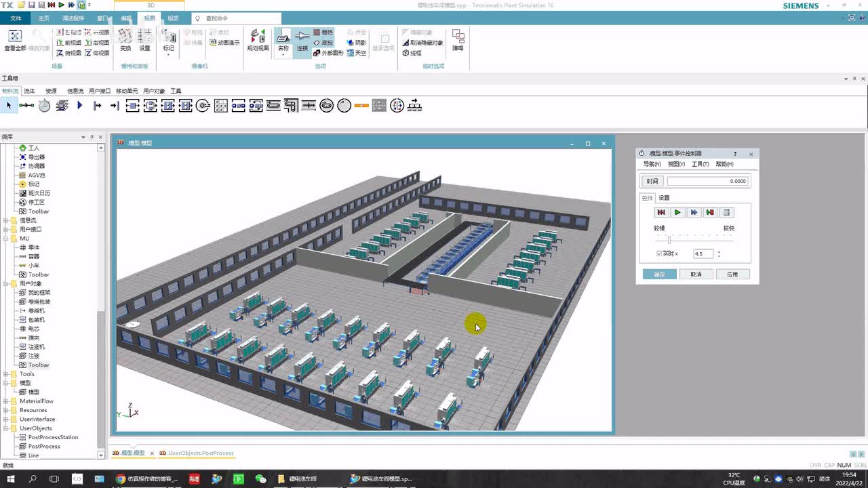
Task: Switch to the 流体 toolbox tab
Action: [29, 91]
